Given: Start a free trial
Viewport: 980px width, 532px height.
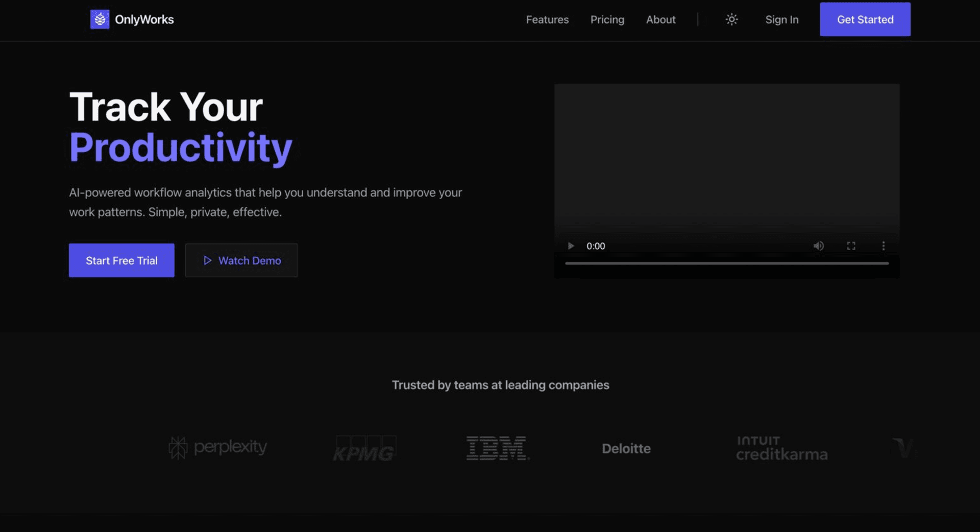Looking at the screenshot, I should click(x=121, y=260).
